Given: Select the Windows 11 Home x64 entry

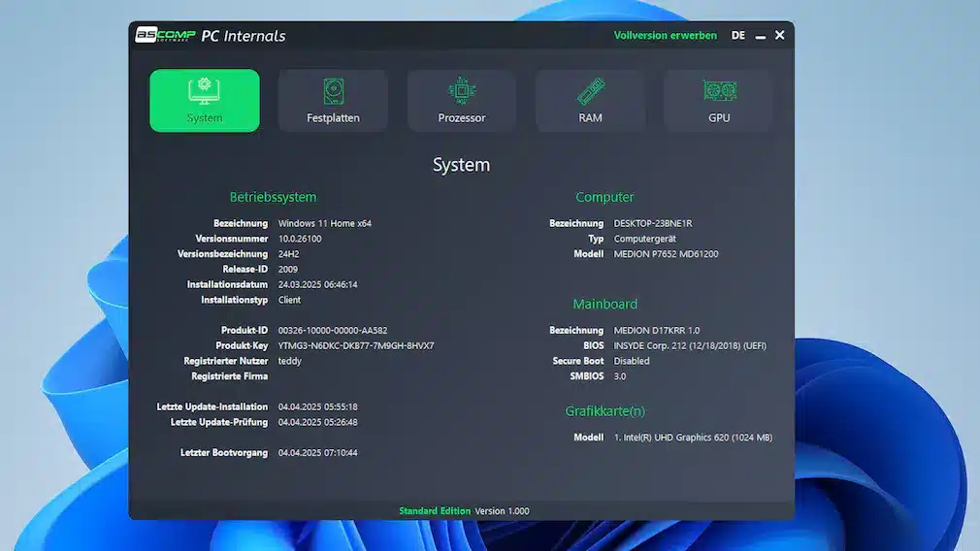Looking at the screenshot, I should pyautogui.click(x=324, y=223).
